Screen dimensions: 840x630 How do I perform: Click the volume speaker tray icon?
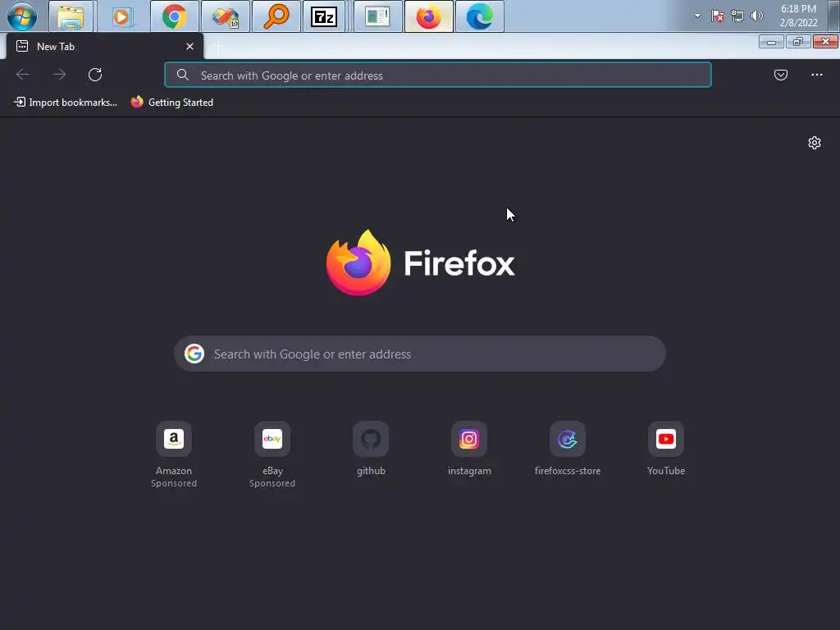pyautogui.click(x=757, y=16)
